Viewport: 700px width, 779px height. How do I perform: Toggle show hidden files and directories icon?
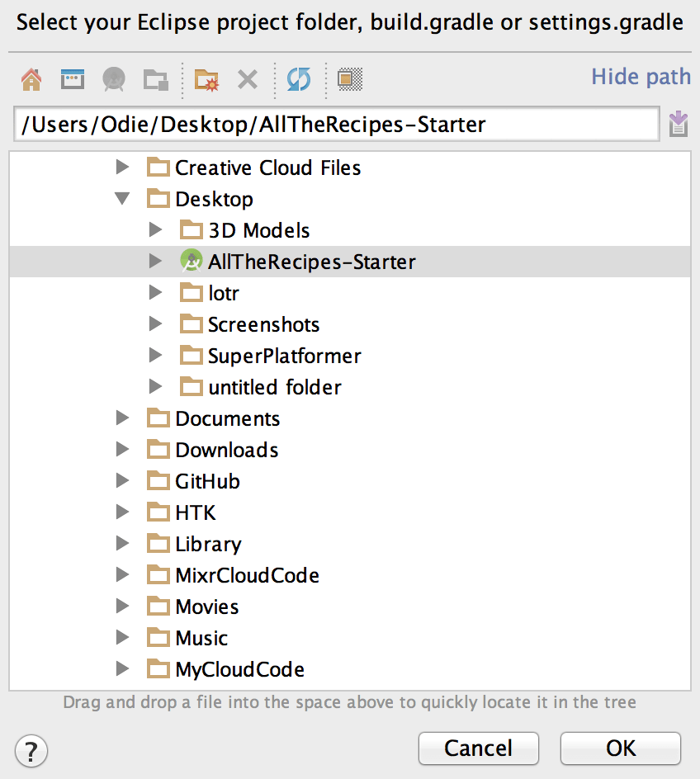350,79
